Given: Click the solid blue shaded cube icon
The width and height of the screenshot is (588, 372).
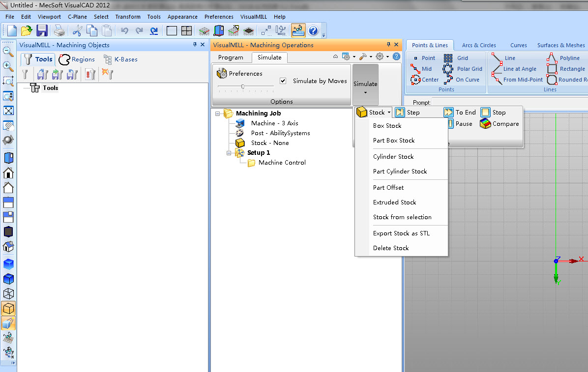Looking at the screenshot, I should point(8,264).
